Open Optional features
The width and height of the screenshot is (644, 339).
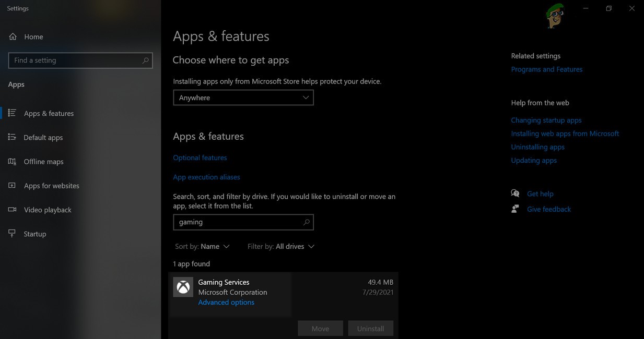(200, 158)
